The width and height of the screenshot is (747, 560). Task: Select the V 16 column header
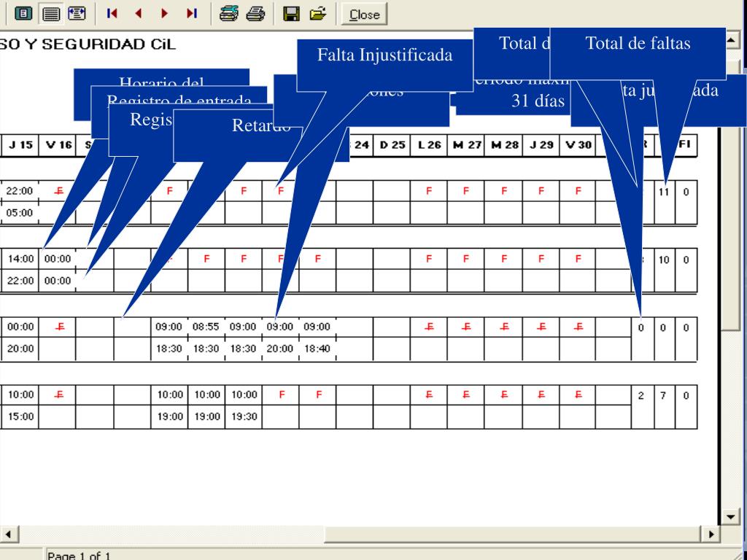[58, 145]
